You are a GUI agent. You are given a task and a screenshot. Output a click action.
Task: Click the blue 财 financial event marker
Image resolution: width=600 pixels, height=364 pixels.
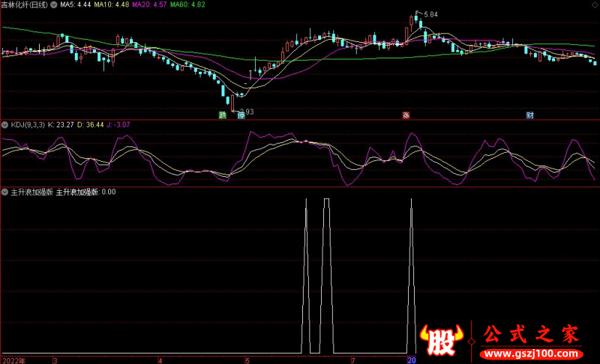(529, 115)
